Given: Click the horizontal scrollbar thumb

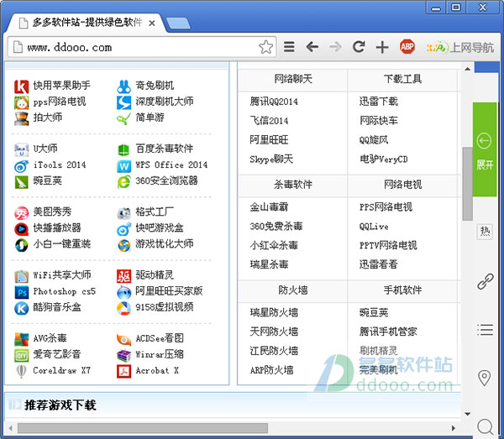Looking at the screenshot, I should coord(143,428).
